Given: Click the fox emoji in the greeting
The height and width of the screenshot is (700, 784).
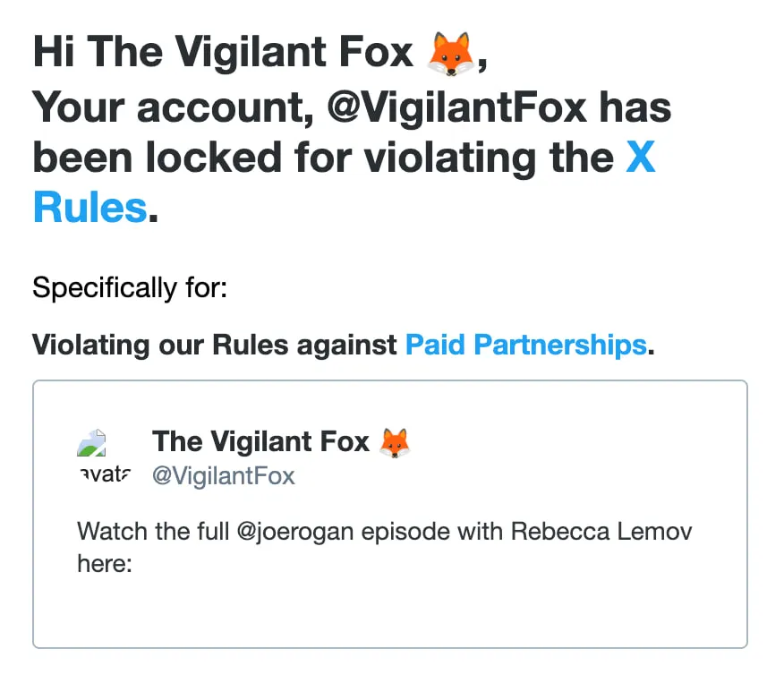Looking at the screenshot, I should coord(452,54).
